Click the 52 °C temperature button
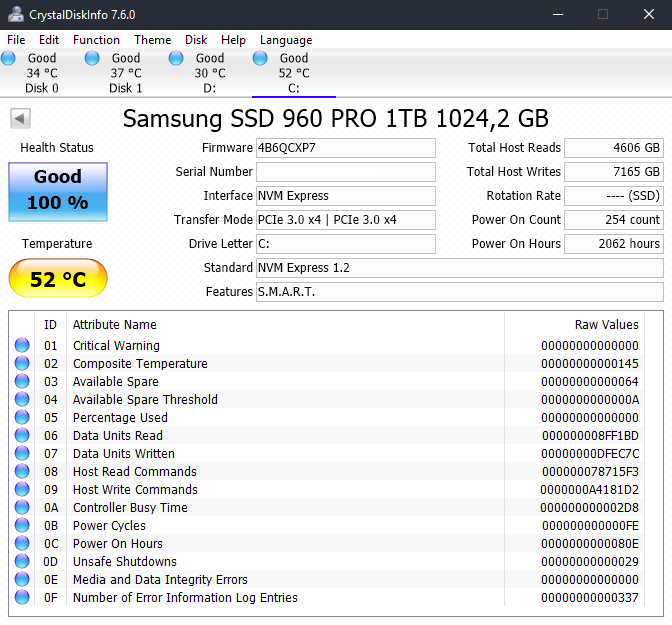 tap(58, 278)
